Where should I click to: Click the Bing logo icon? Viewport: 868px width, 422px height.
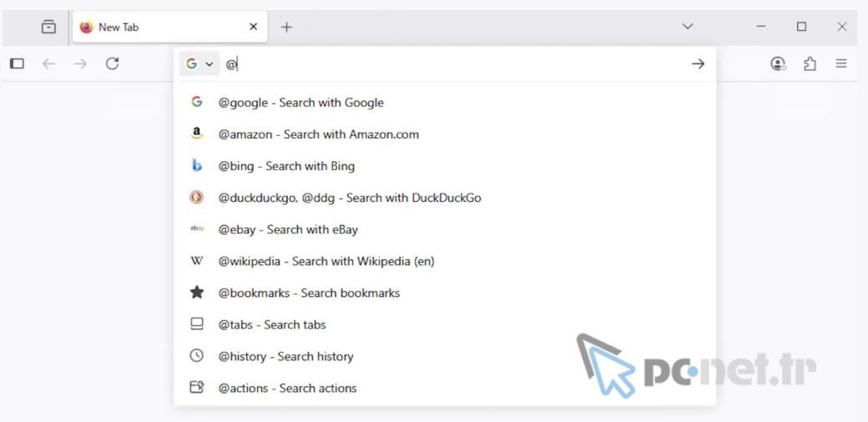pyautogui.click(x=196, y=165)
